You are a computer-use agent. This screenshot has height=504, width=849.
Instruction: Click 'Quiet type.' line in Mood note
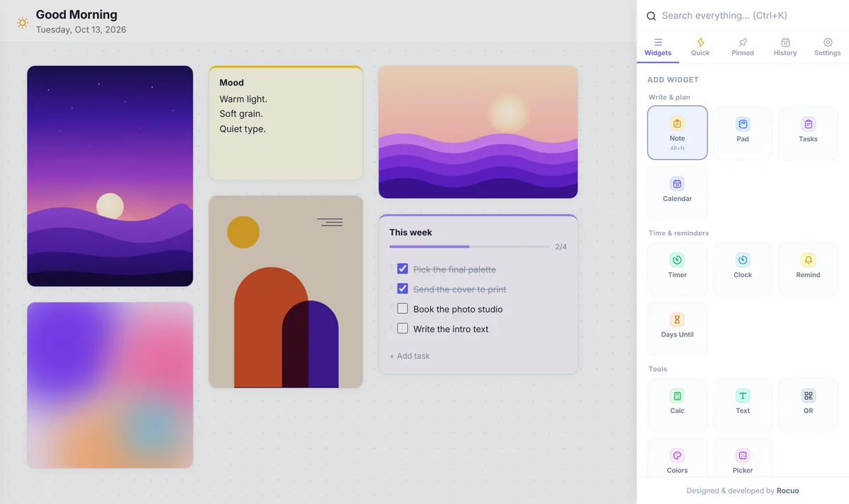coord(243,129)
